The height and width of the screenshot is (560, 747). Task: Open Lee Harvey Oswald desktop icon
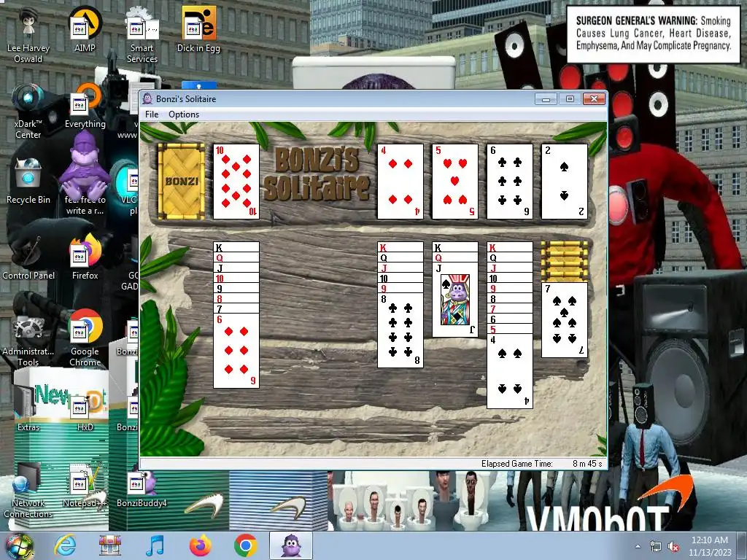click(28, 34)
